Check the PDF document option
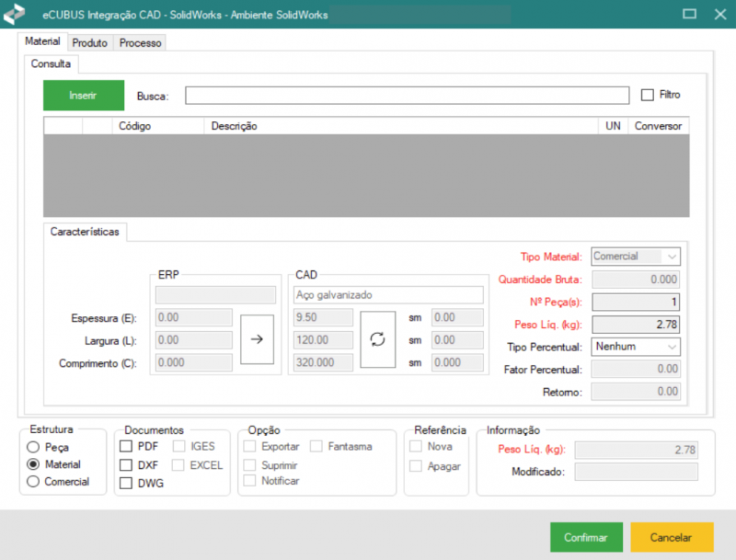The height and width of the screenshot is (560, 736). point(126,447)
